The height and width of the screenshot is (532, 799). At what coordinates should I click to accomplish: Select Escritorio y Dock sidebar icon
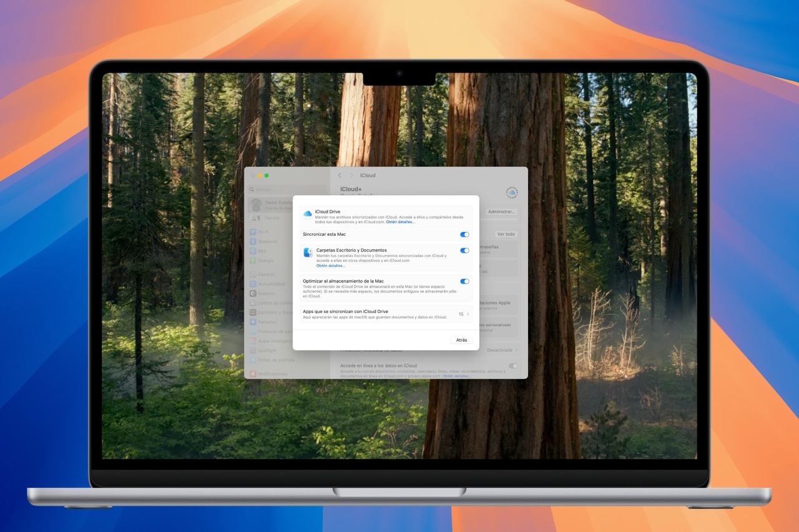click(x=253, y=312)
